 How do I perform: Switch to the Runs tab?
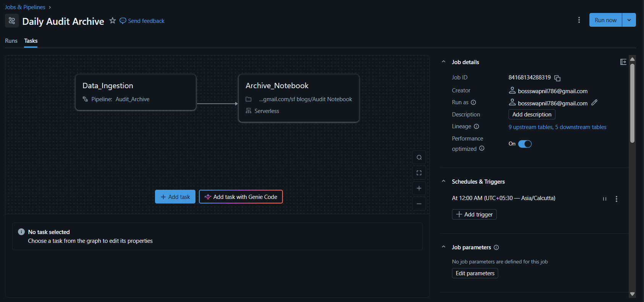11,41
